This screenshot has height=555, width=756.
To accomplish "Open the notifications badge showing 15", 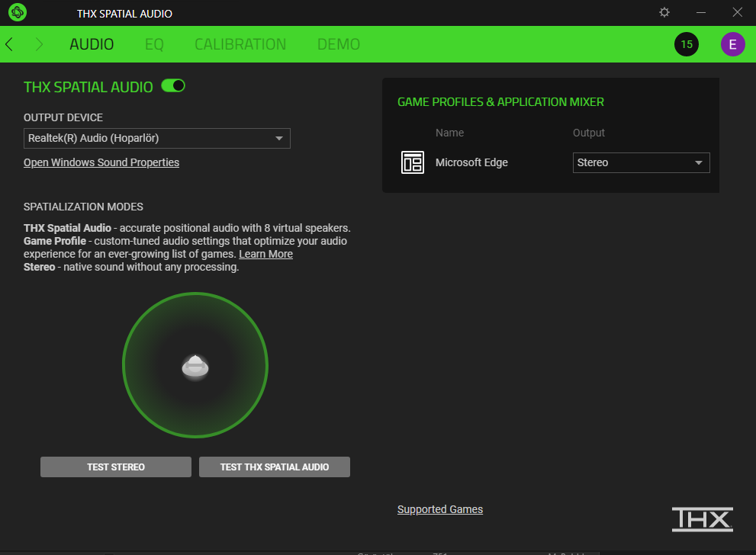I will [x=686, y=44].
